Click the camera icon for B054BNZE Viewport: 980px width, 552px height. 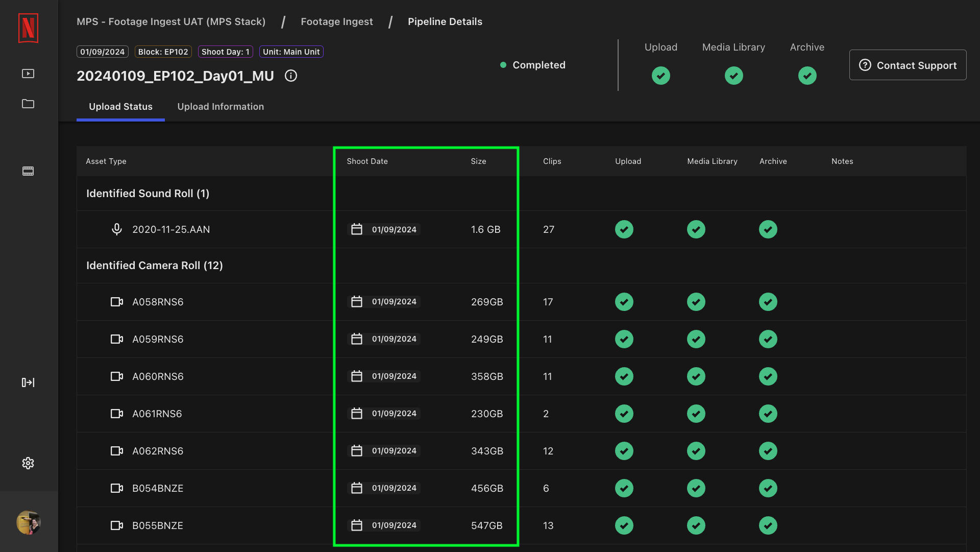click(117, 488)
